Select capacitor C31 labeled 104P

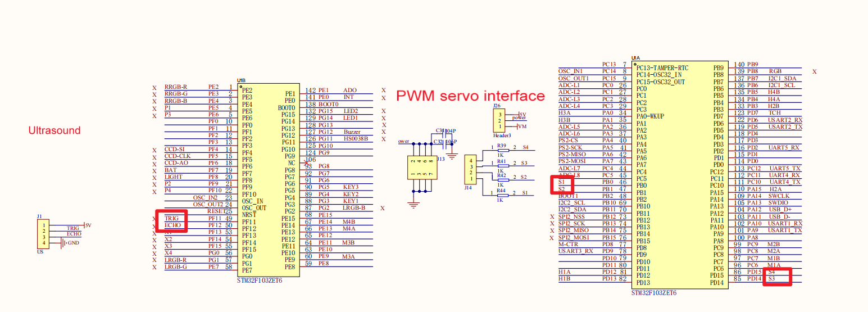[444, 133]
